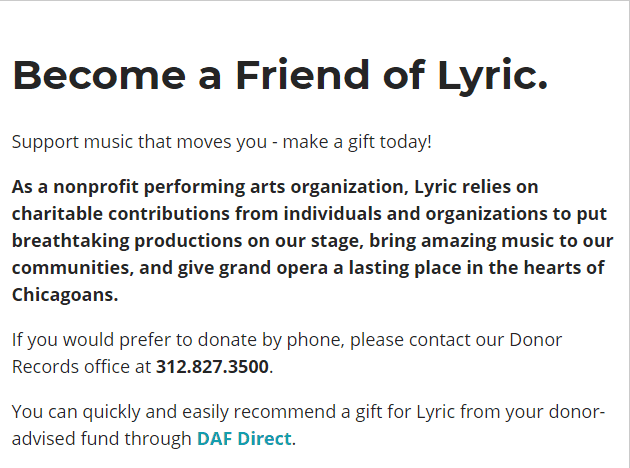Click the bold words "individuals and organizations"
This screenshot has width=630, height=468.
(415, 214)
